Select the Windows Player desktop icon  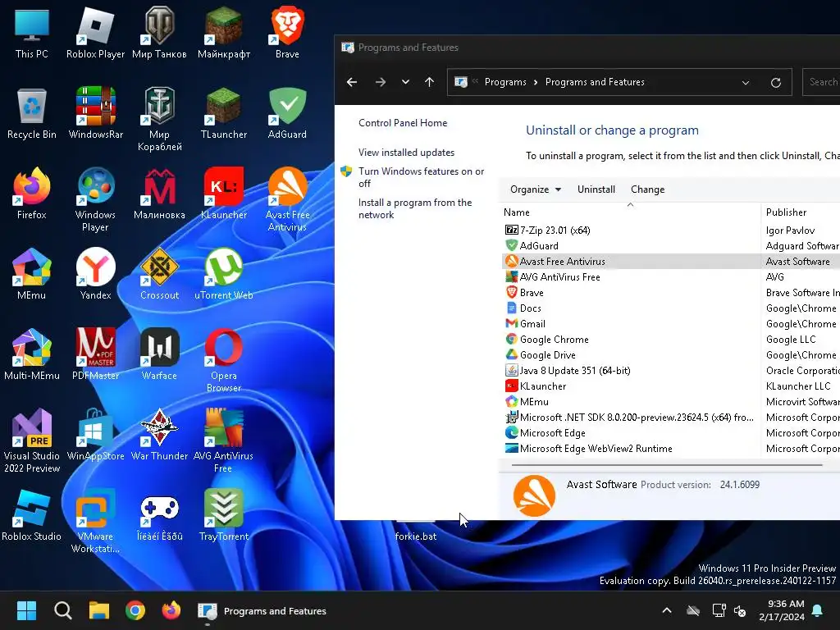pyautogui.click(x=95, y=200)
